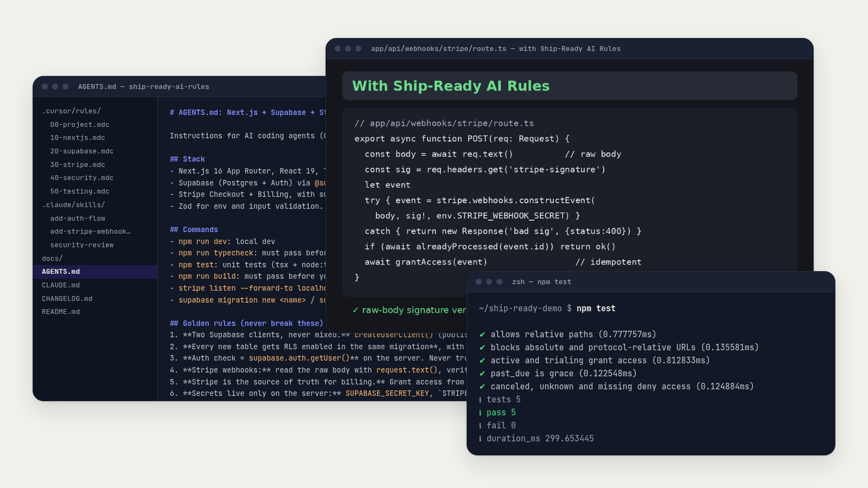Open the 20-supabase.mdc file
868x488 pixels.
tap(82, 151)
